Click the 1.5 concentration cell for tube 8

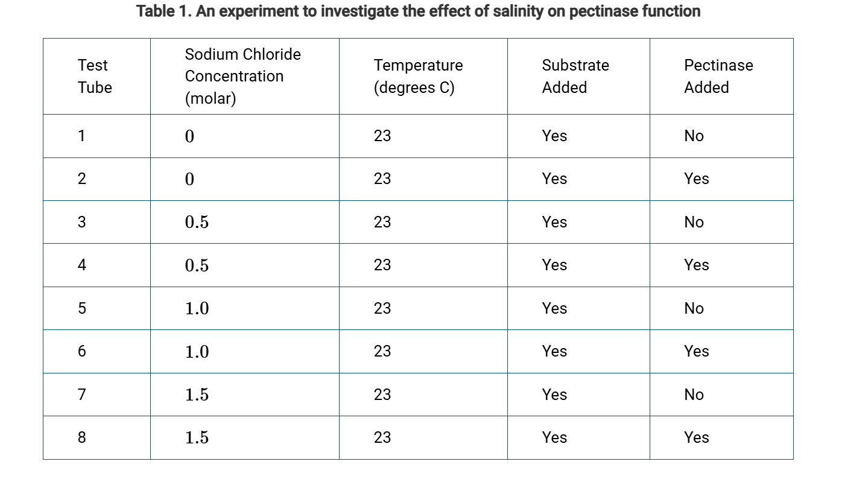(197, 438)
